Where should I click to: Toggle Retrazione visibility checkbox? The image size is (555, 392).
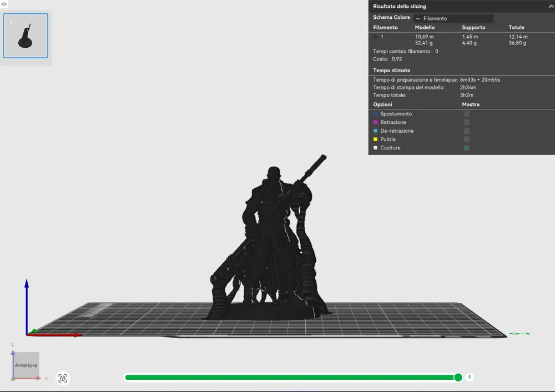click(x=467, y=122)
